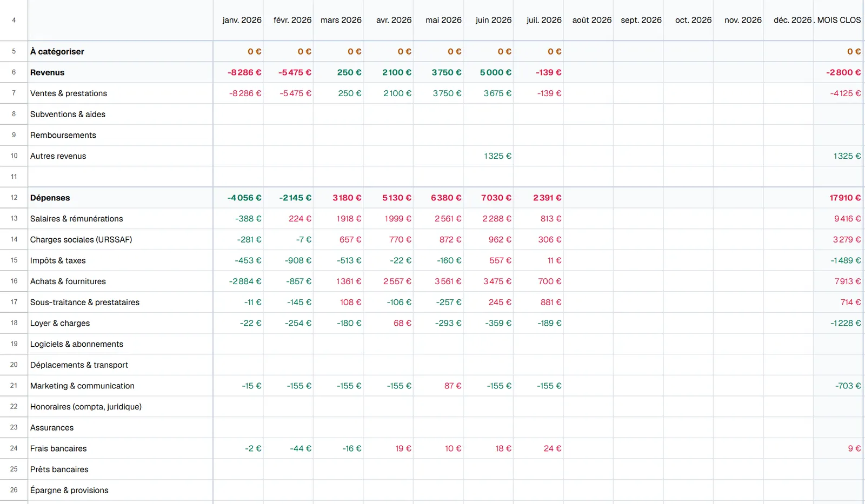Screen dimensions: 865x504
Task: Click the Sous-traitance '881 €' July cell
Action: (538, 302)
